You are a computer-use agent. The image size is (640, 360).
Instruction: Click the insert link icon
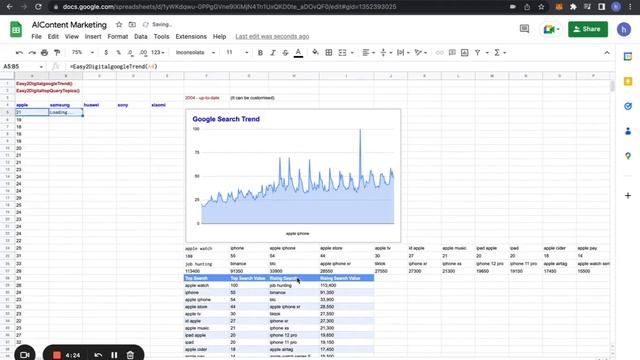(439, 53)
